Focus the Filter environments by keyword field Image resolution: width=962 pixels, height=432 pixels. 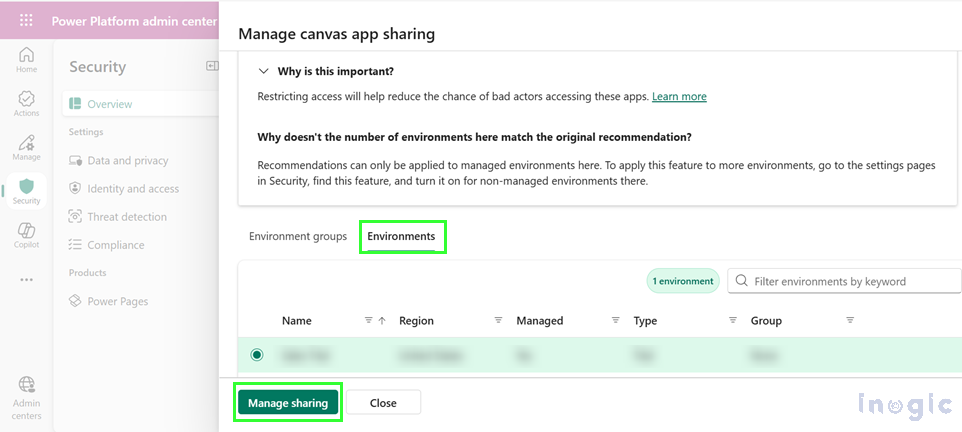[844, 281]
